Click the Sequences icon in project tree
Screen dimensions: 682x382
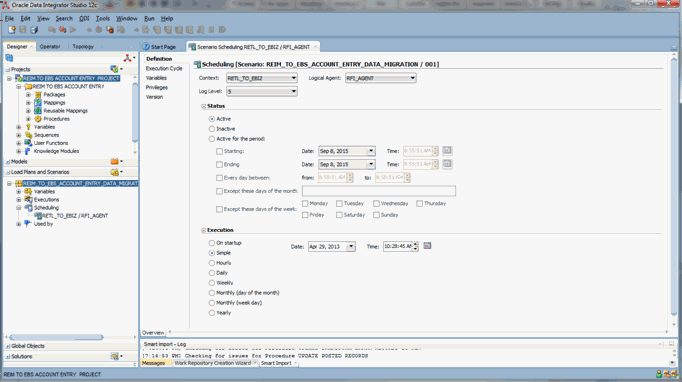point(28,135)
